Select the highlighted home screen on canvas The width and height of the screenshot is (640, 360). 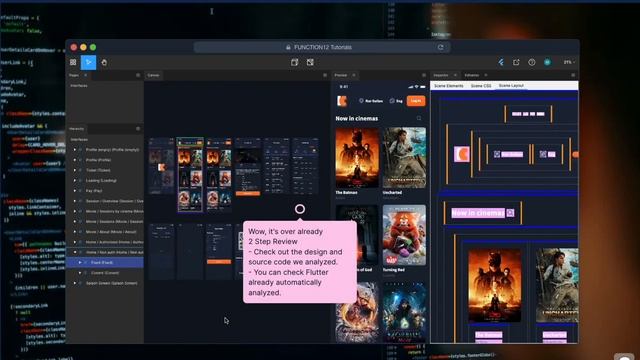[190, 175]
